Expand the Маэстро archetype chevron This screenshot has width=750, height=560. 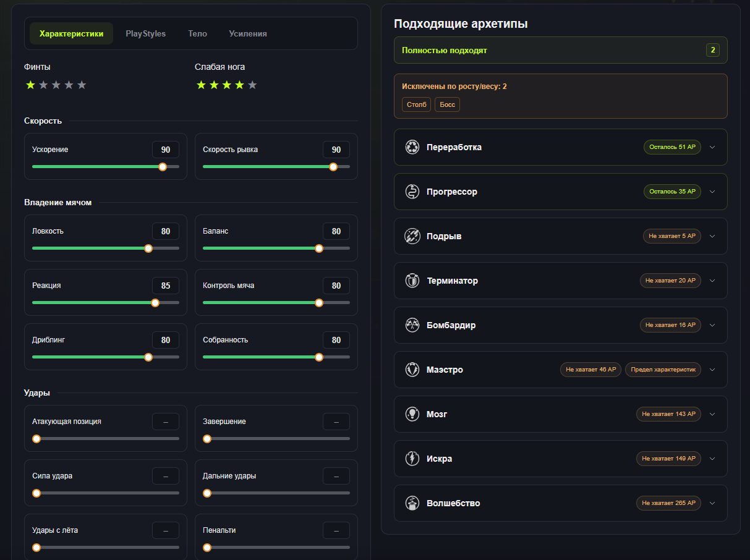[x=712, y=370]
